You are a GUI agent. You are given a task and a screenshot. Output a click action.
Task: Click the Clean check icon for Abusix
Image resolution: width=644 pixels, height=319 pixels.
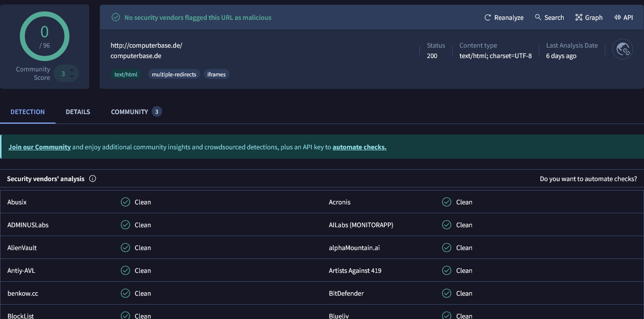125,202
